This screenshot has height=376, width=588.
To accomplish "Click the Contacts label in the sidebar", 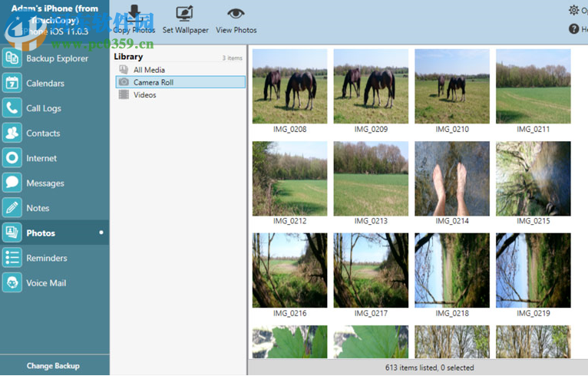I will 43,134.
